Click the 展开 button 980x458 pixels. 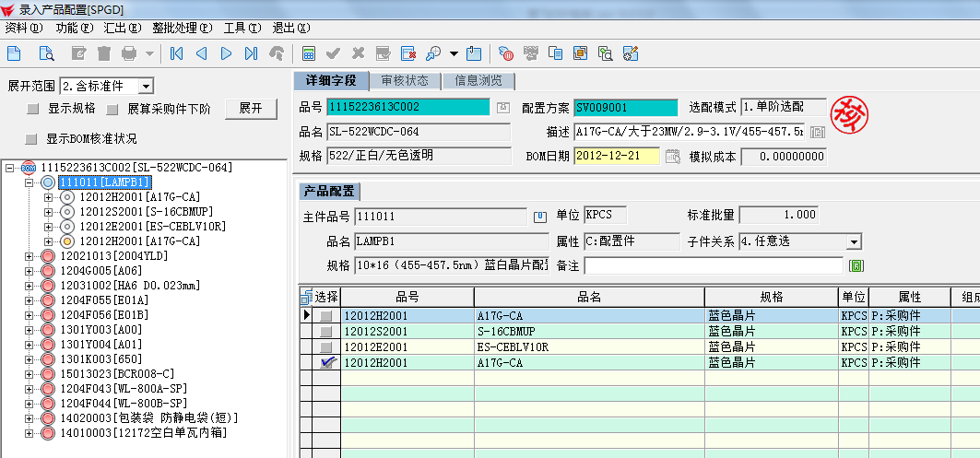tap(251, 108)
